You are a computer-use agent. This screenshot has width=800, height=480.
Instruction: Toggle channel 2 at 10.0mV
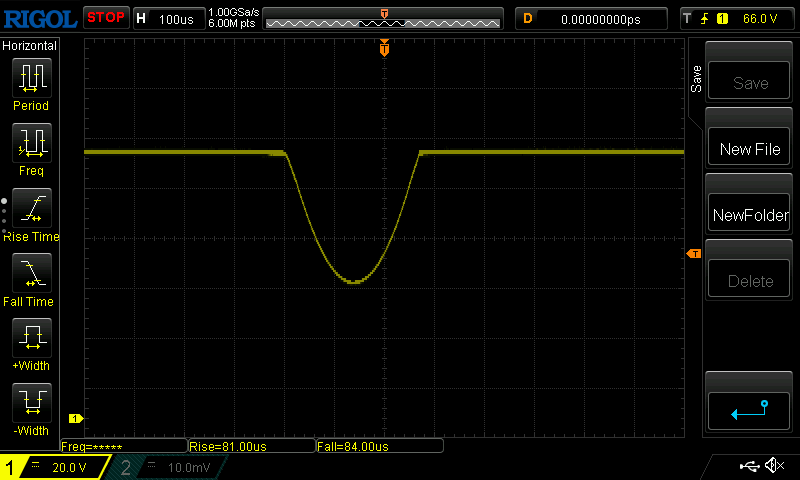point(167,467)
